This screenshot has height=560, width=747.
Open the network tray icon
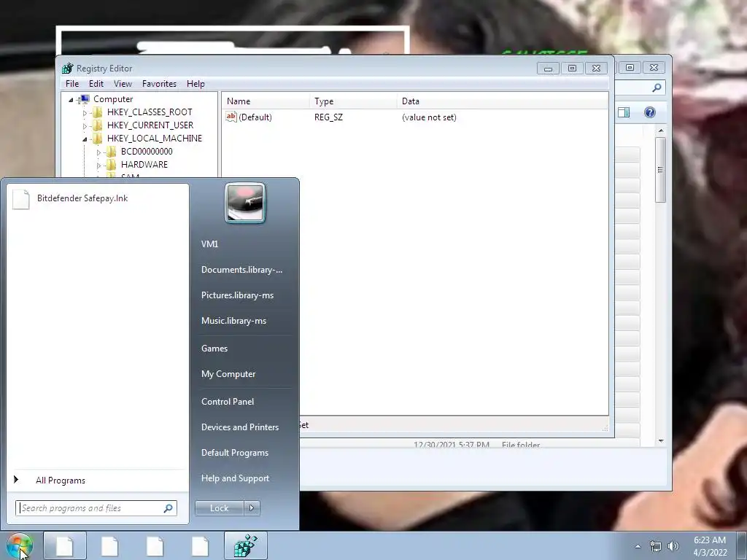(656, 547)
